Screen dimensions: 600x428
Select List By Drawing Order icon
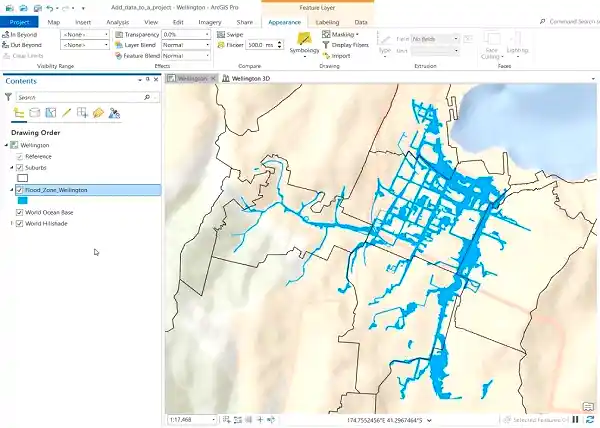pyautogui.click(x=19, y=114)
